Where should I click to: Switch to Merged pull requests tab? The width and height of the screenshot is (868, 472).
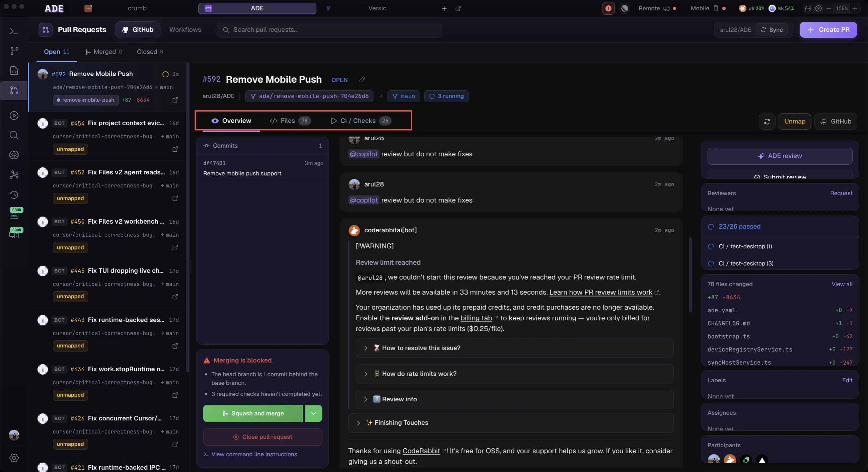103,52
